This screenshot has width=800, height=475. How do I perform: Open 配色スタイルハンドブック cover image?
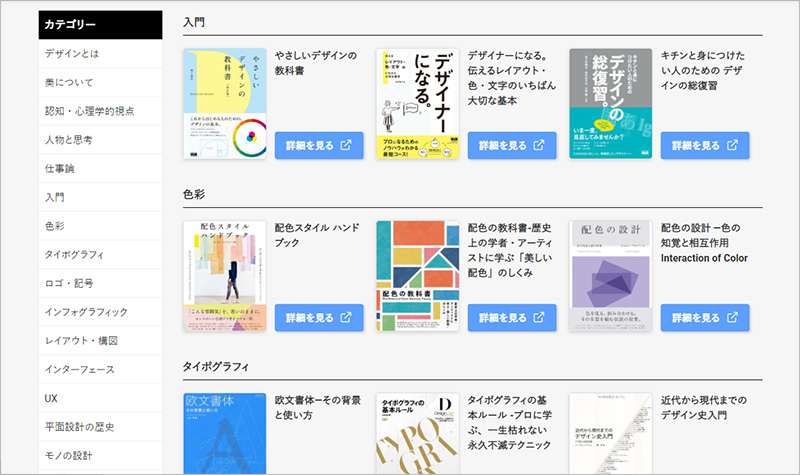point(224,276)
